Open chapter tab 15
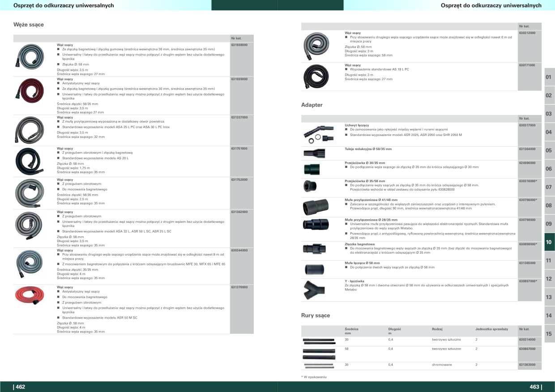Viewport: 555px width, 392px height. pos(549,334)
